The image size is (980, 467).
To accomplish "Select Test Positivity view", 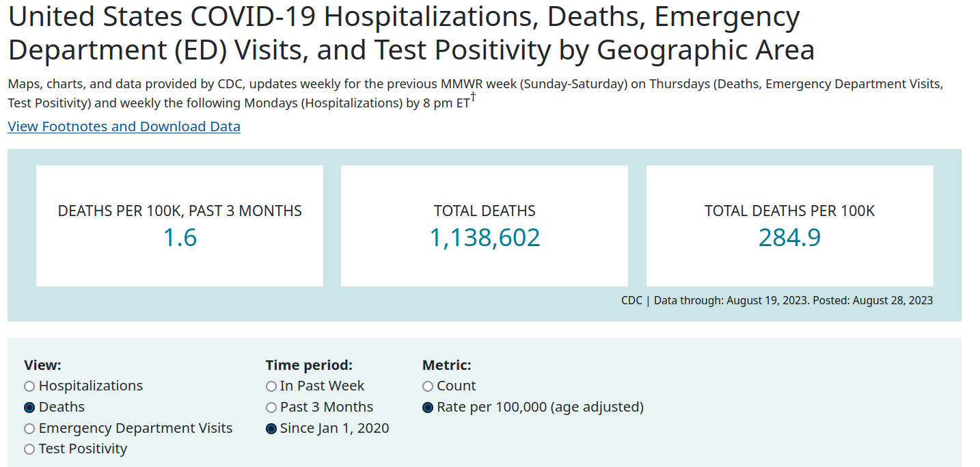I will click(x=29, y=449).
